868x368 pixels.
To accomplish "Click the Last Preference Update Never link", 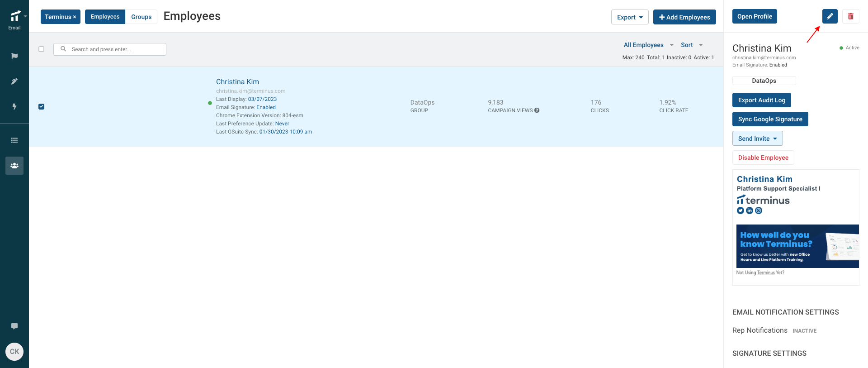I will (282, 124).
